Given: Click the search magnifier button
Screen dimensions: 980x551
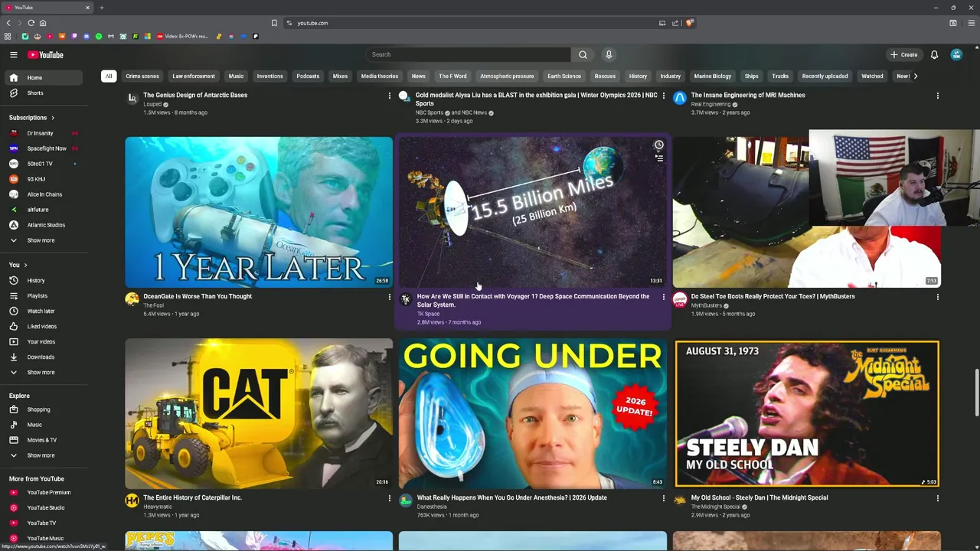Looking at the screenshot, I should 583,54.
